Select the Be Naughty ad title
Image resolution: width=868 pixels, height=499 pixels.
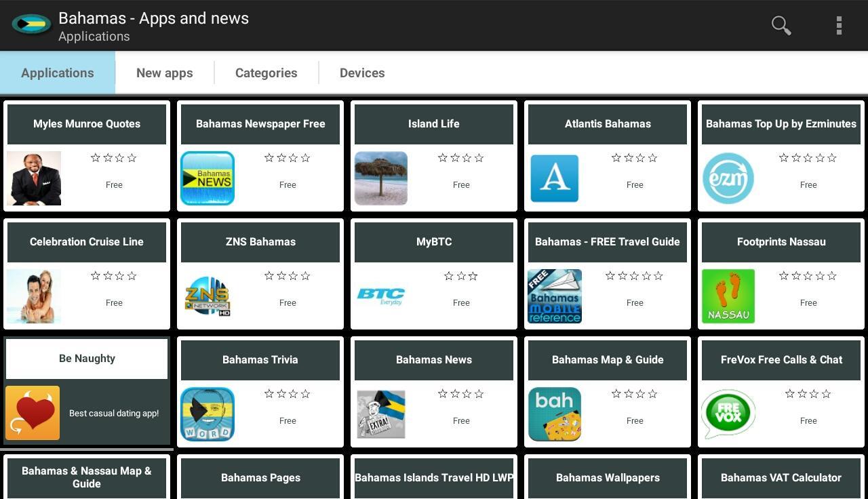[87, 359]
